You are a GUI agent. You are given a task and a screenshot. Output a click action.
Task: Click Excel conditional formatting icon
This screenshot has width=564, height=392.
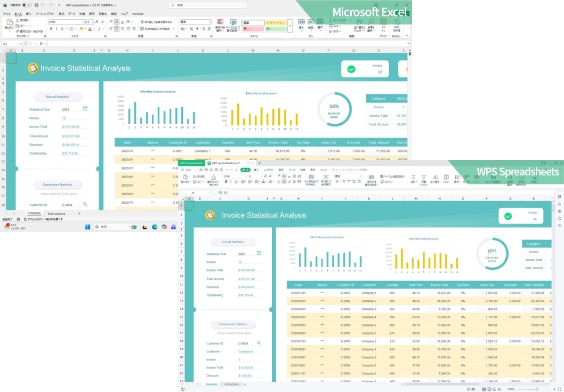tap(220, 22)
